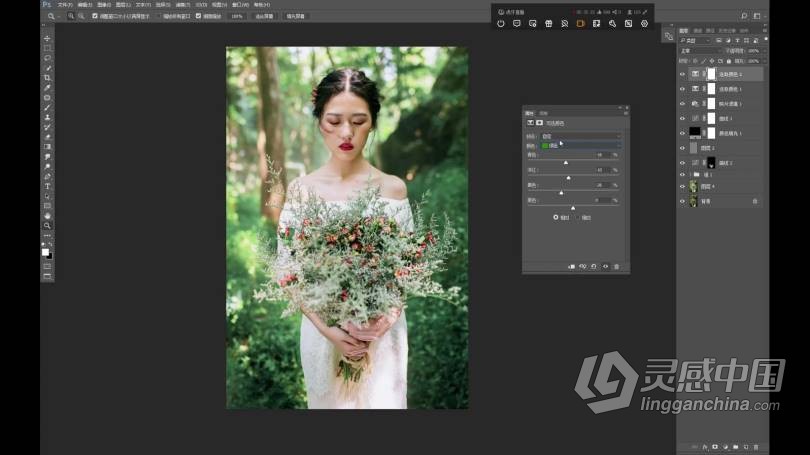Screen dimensions: 810x455
Task: Select the Gradient tool
Action: point(47,147)
